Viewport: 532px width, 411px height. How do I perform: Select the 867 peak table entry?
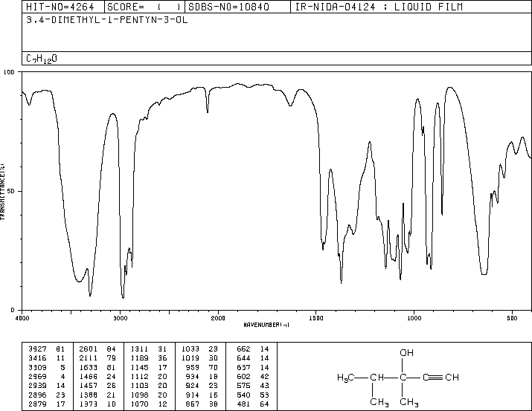(202, 404)
